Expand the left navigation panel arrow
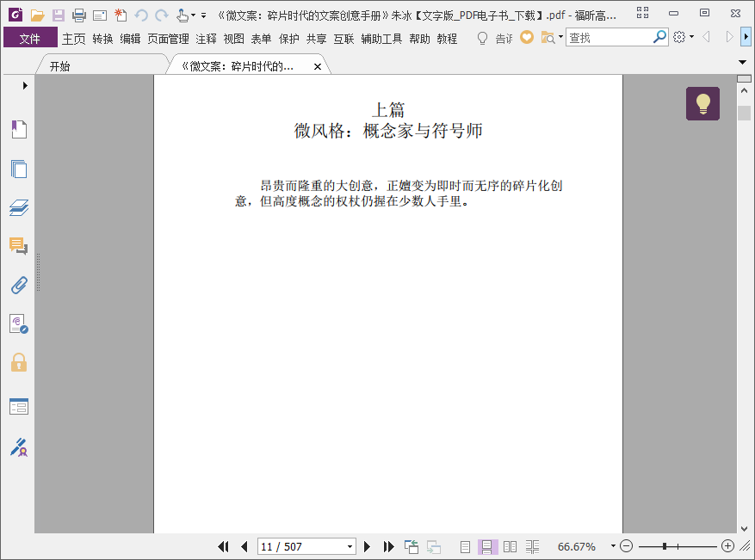The width and height of the screenshot is (755, 560). [x=25, y=86]
